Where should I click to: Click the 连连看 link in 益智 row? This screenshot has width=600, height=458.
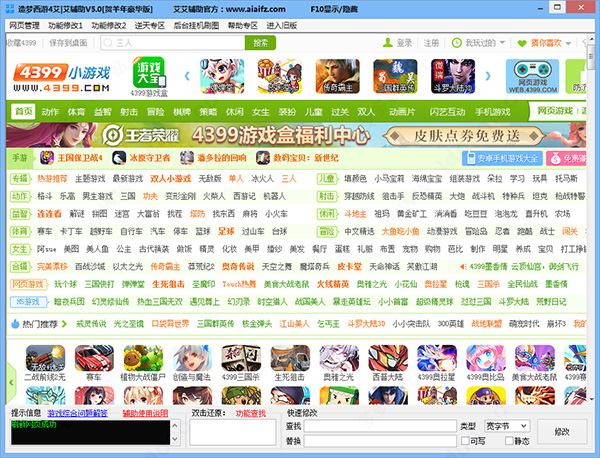tap(49, 214)
